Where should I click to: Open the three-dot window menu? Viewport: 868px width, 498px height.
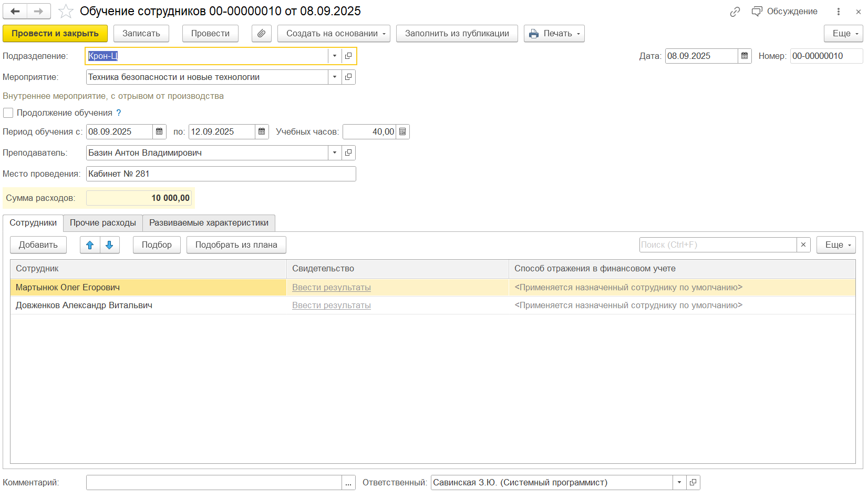click(x=839, y=12)
